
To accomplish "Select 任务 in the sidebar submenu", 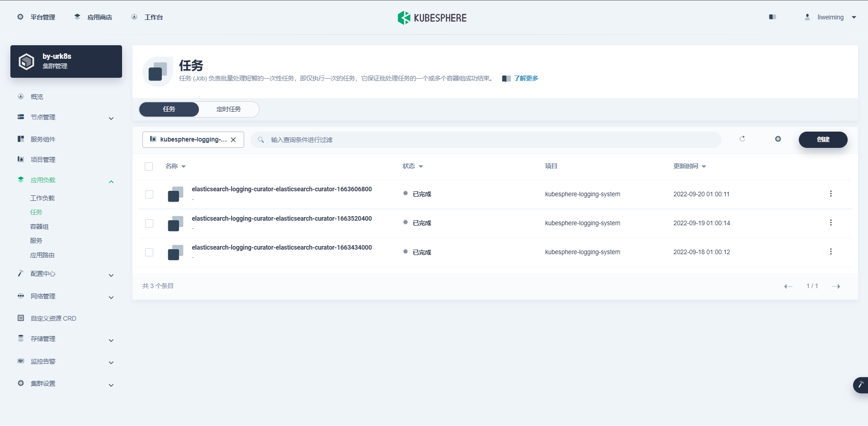I will [36, 212].
